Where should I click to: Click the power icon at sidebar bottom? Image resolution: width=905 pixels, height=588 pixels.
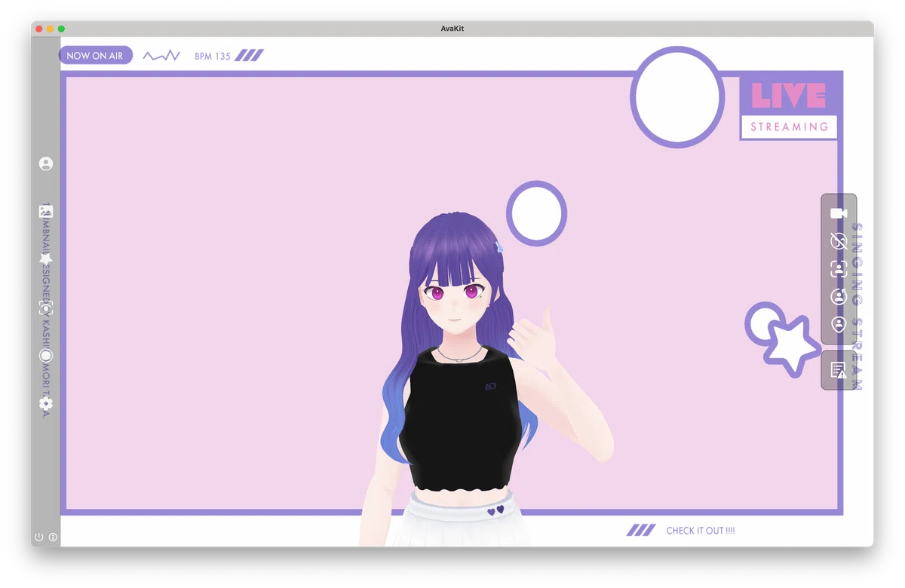click(39, 537)
